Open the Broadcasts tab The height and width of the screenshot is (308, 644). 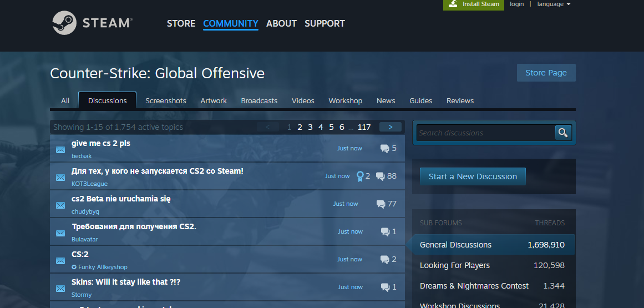259,100
